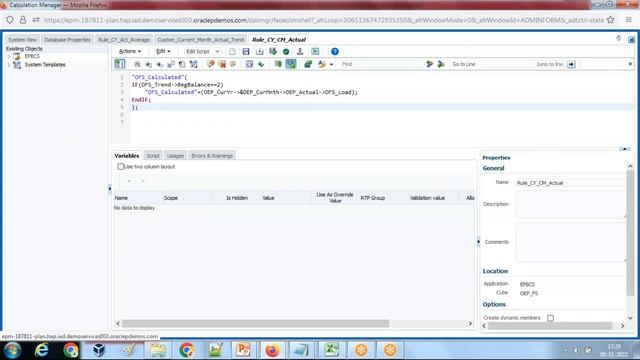The width and height of the screenshot is (640, 360).
Task: Open the Actions dropdown menu
Action: [130, 51]
